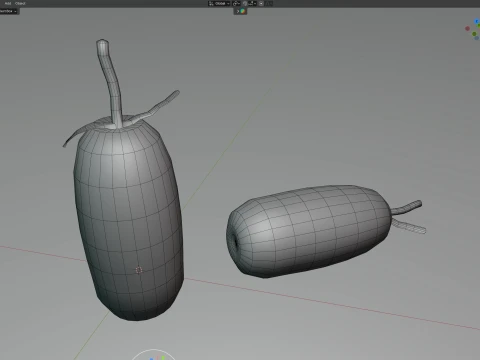
Task: Open the Add menu in viewport header
Action: pyautogui.click(x=8, y=3)
